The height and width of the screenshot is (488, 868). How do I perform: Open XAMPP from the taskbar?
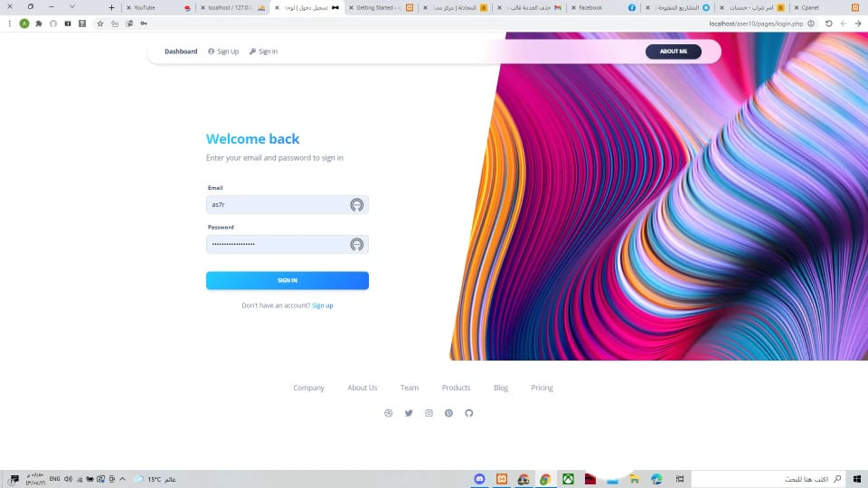coord(502,479)
